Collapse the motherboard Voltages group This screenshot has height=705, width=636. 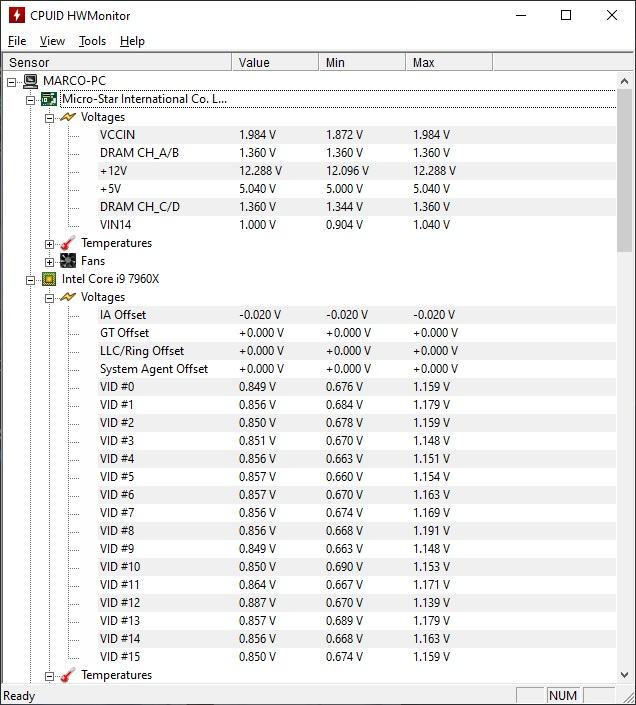click(x=49, y=118)
